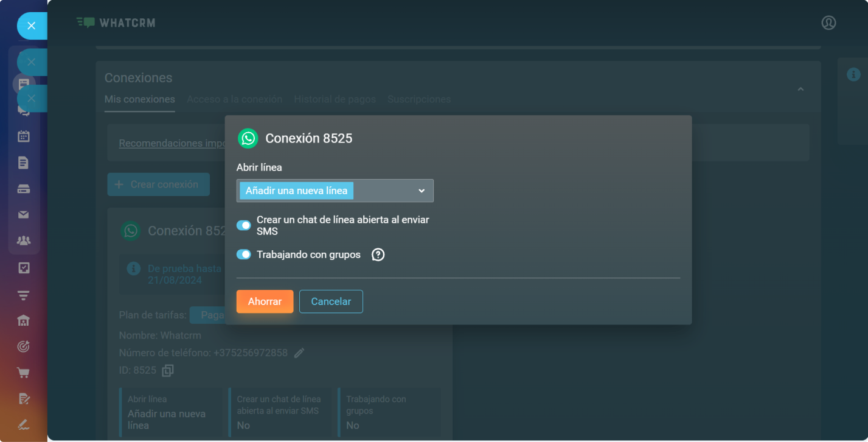Click the help question mark beside Trabajando con grupos

pyautogui.click(x=378, y=254)
